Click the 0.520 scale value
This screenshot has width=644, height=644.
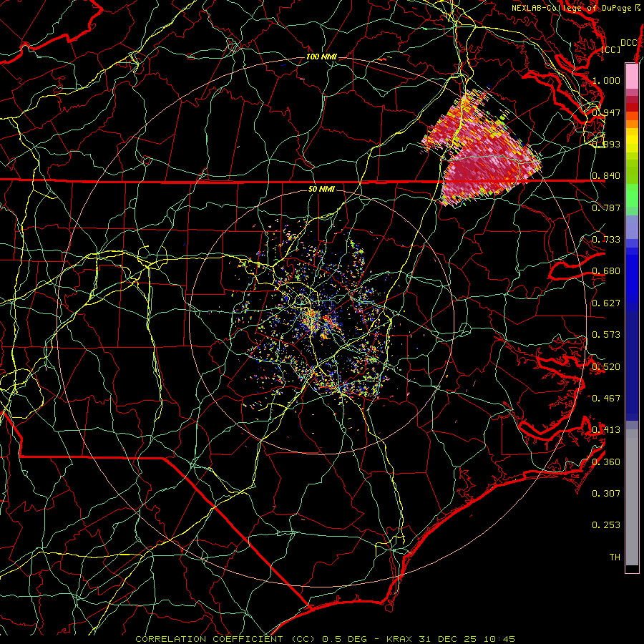click(606, 366)
